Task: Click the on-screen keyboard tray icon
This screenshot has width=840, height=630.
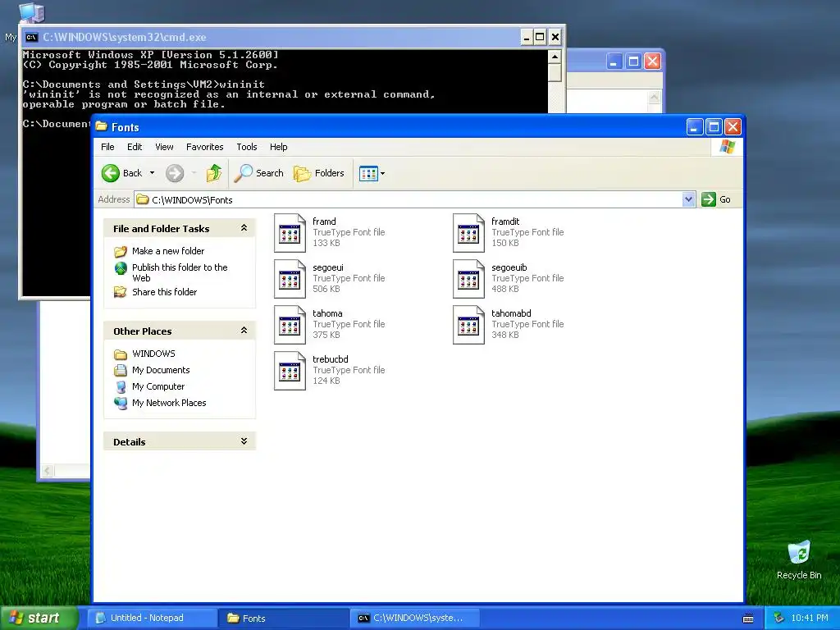Action: point(748,619)
